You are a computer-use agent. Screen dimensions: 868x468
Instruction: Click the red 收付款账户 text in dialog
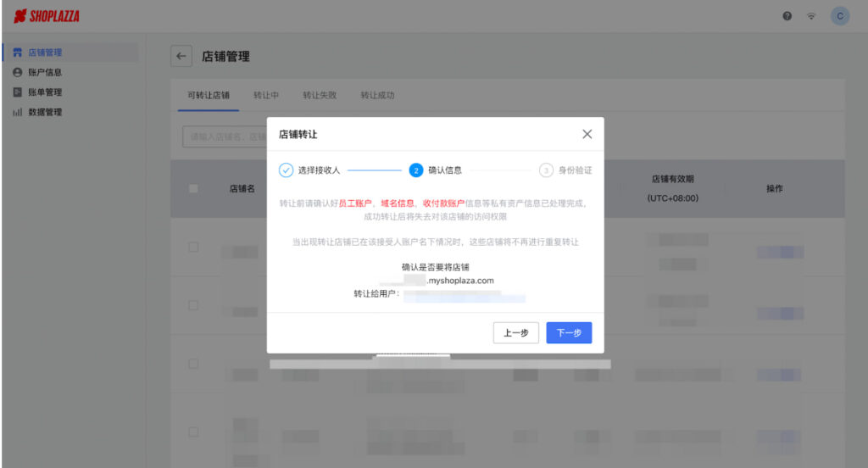point(444,203)
